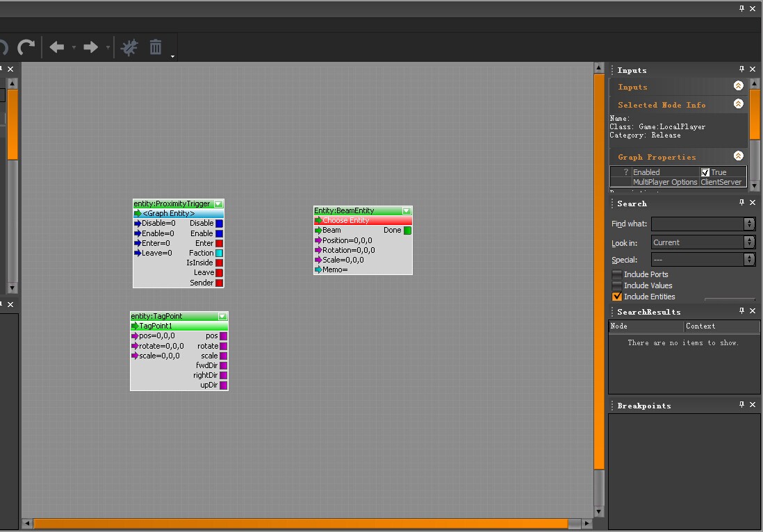Click the trash can delete icon
This screenshot has height=532, width=763.
pyautogui.click(x=156, y=47)
